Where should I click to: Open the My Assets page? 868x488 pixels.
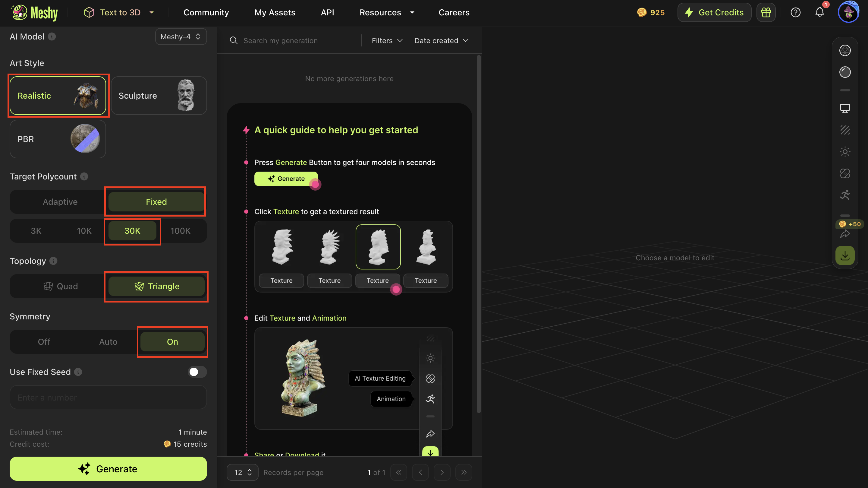click(x=275, y=12)
